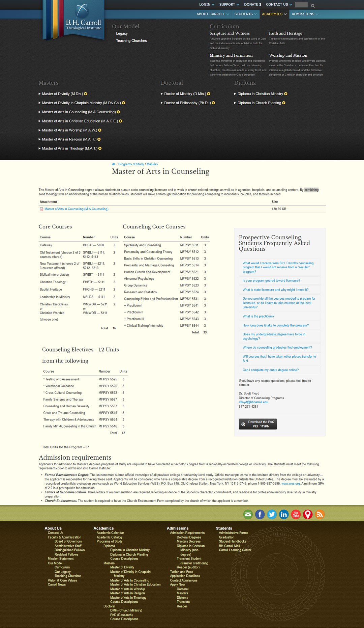Open the LinkedIn icon link
This screenshot has width=364, height=628.
pyautogui.click(x=284, y=514)
